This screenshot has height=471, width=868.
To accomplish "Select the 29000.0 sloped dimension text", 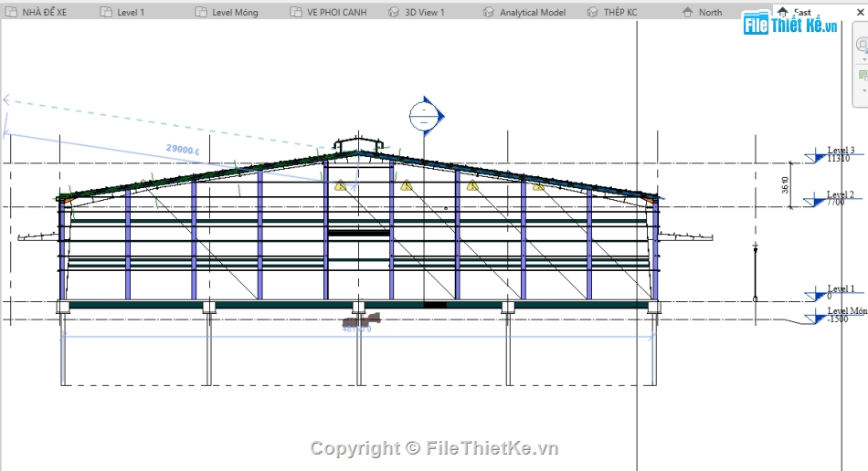I will click(183, 150).
